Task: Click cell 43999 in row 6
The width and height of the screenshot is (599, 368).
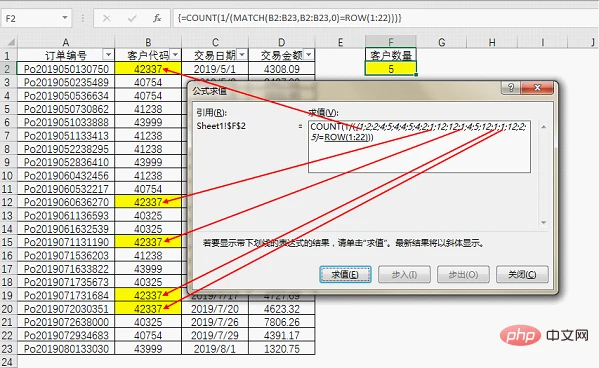Action: (148, 122)
